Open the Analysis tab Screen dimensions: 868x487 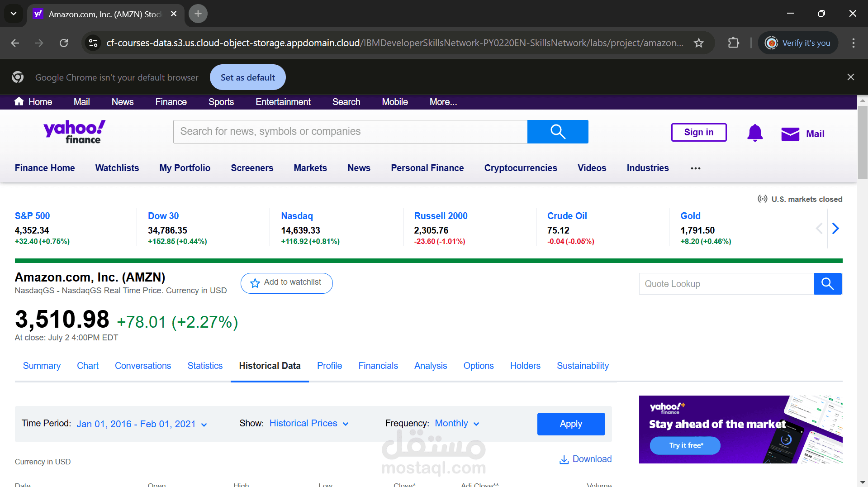431,366
